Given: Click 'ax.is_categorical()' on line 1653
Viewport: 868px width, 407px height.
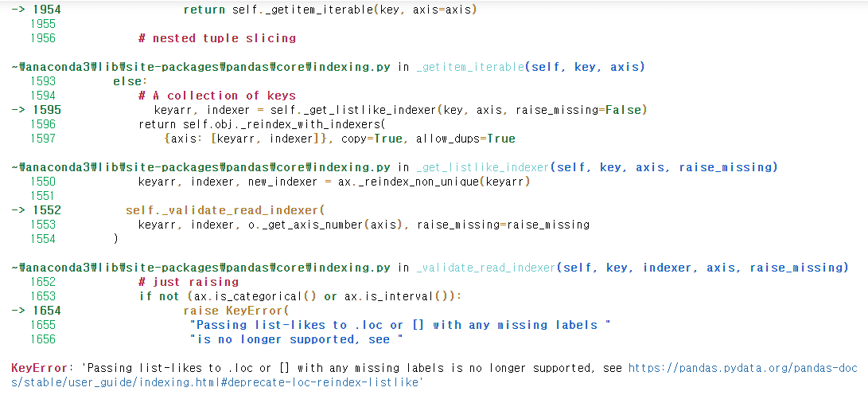Looking at the screenshot, I should click(x=255, y=296).
